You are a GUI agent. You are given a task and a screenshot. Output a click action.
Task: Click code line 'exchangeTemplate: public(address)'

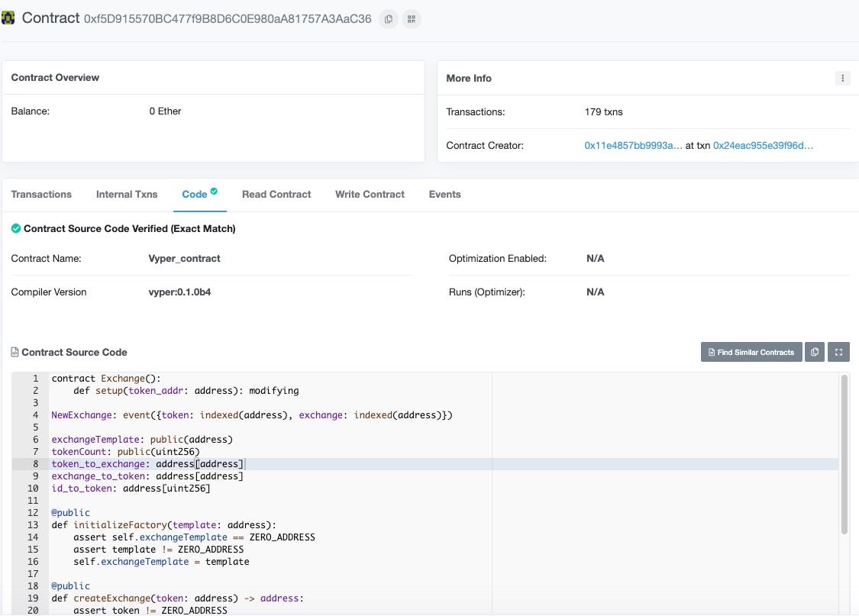pyautogui.click(x=142, y=440)
